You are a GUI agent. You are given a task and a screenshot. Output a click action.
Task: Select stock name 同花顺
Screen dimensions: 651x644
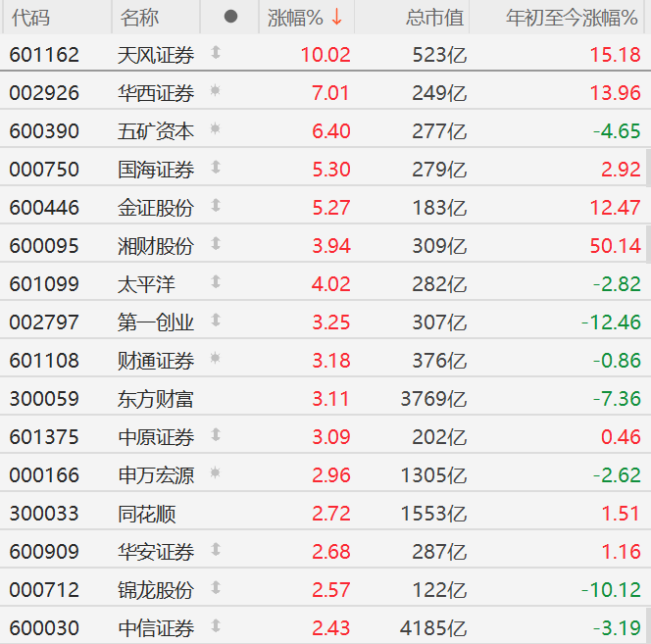click(146, 514)
